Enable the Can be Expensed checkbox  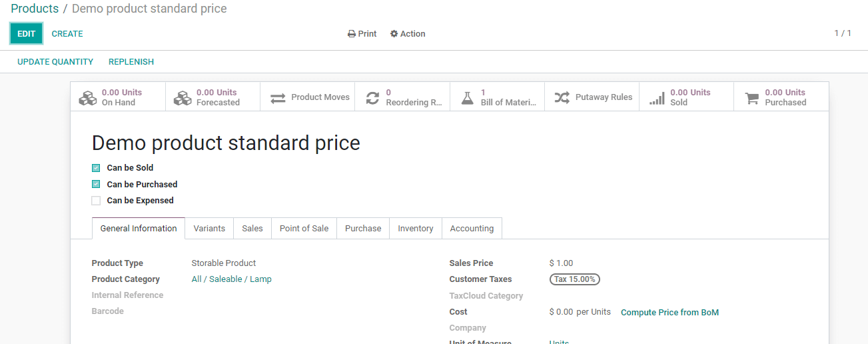(96, 201)
